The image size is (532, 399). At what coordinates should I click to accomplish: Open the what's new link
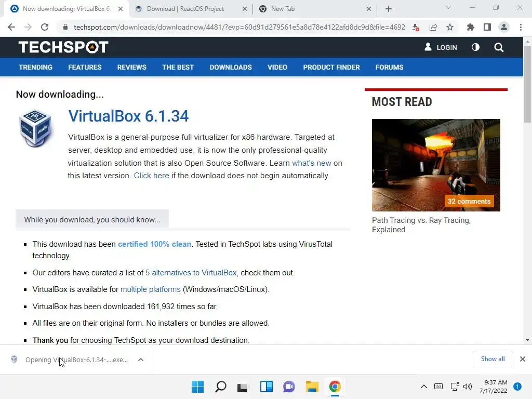[x=312, y=163]
